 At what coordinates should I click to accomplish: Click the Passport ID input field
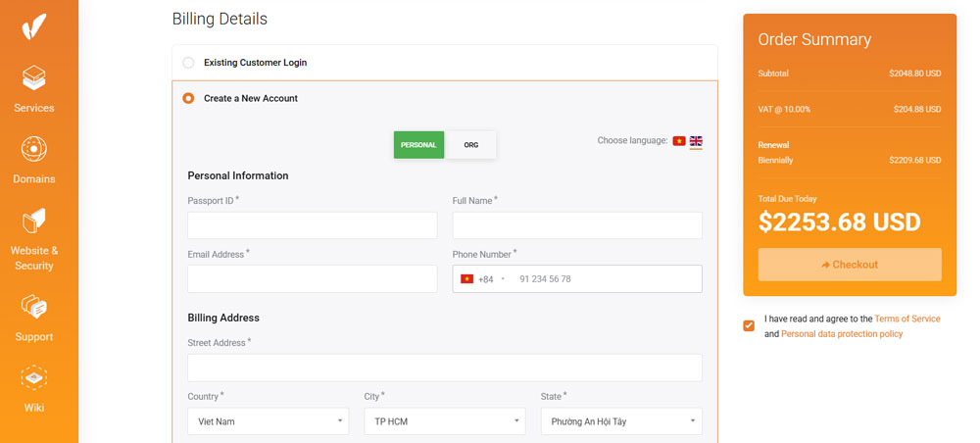coord(313,225)
